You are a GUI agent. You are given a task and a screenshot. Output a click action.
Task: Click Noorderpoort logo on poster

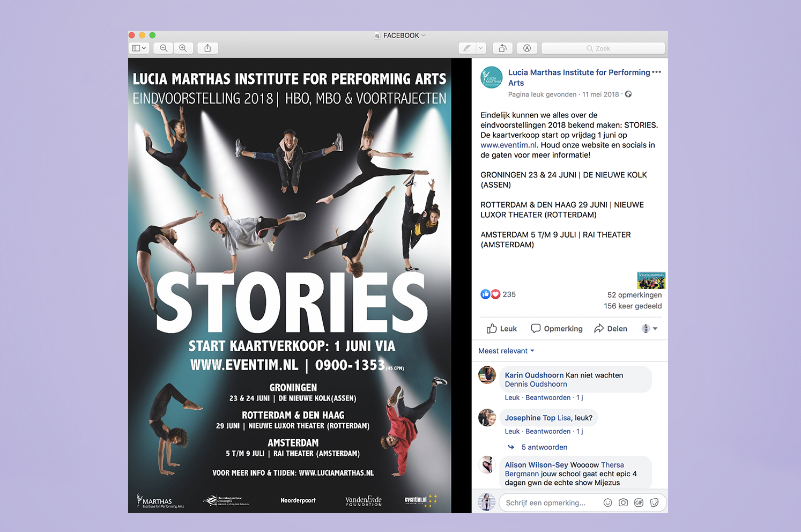[298, 500]
